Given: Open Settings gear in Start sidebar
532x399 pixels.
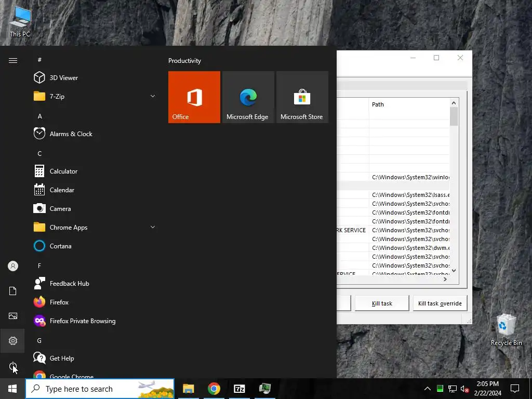Looking at the screenshot, I should (x=13, y=341).
